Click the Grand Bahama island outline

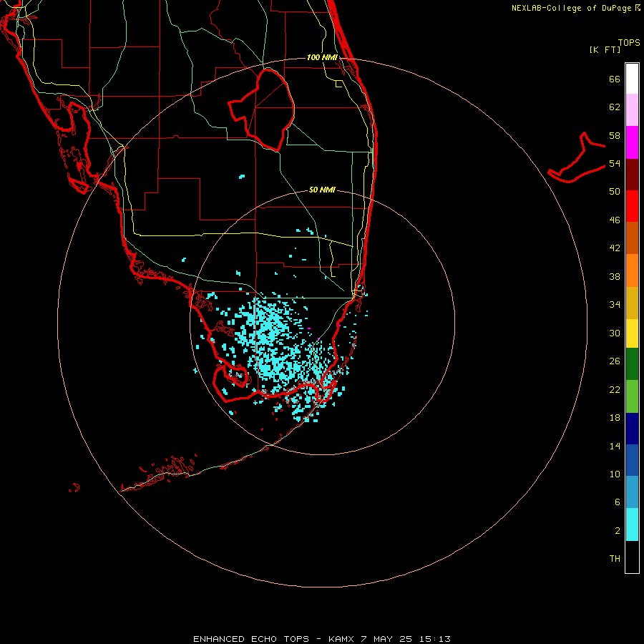(576, 158)
